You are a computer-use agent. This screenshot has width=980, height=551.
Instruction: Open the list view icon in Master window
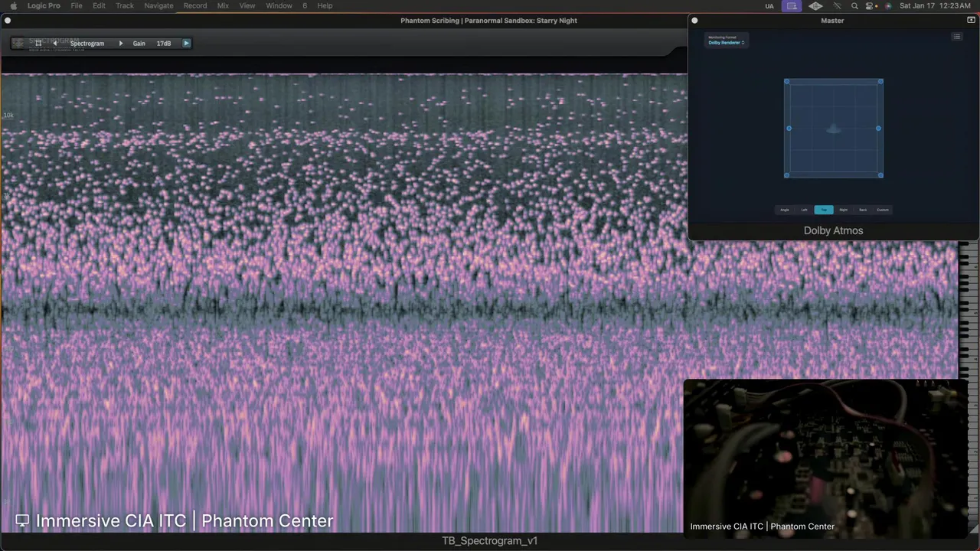(957, 37)
